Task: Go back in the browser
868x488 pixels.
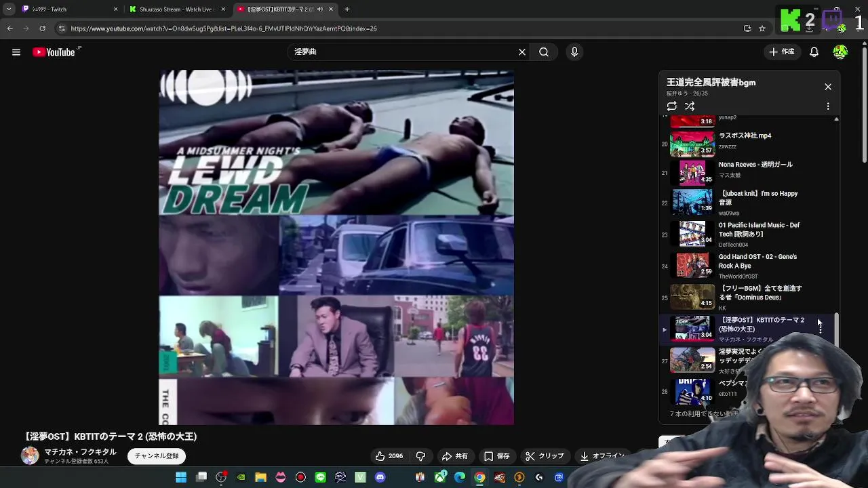Action: click(x=9, y=28)
